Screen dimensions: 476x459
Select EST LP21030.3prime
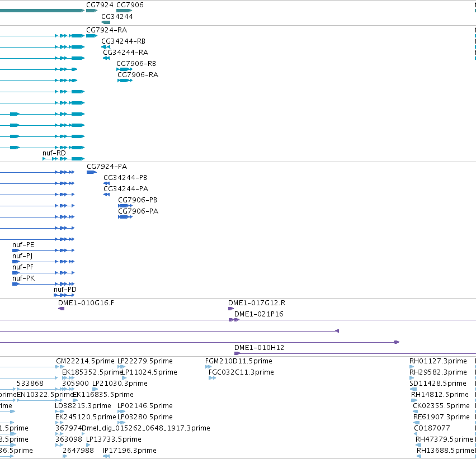(95, 389)
